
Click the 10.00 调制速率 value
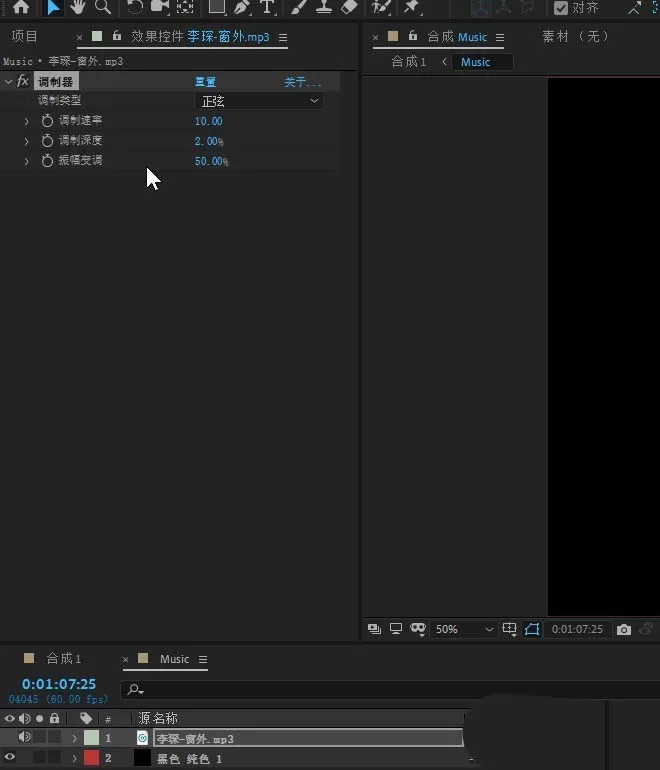pos(209,121)
